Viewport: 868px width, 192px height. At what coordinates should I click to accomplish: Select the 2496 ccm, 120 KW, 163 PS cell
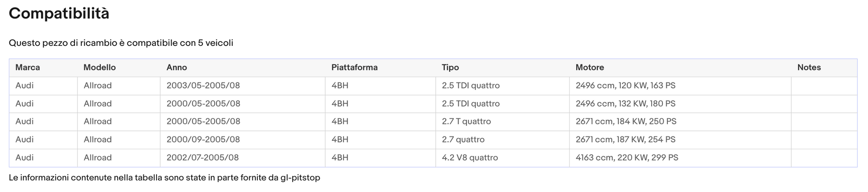(680, 86)
